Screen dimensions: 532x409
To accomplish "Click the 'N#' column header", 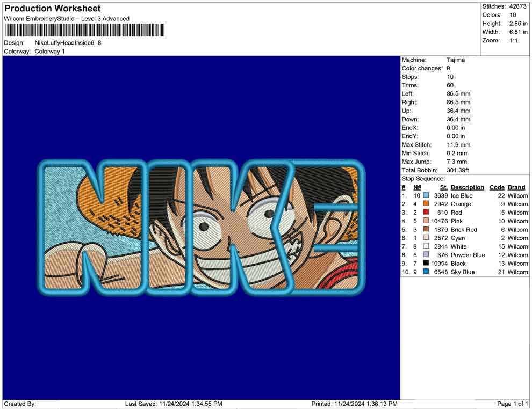I will pyautogui.click(x=417, y=187).
